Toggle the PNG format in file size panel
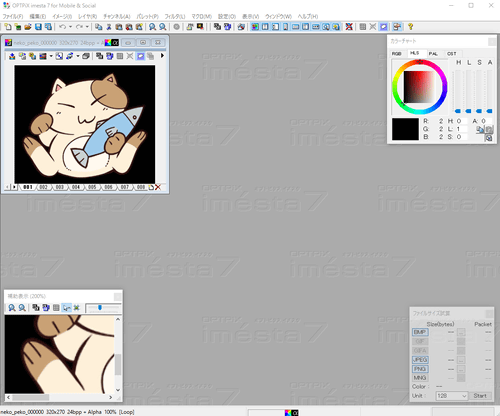500x416 pixels. click(420, 369)
